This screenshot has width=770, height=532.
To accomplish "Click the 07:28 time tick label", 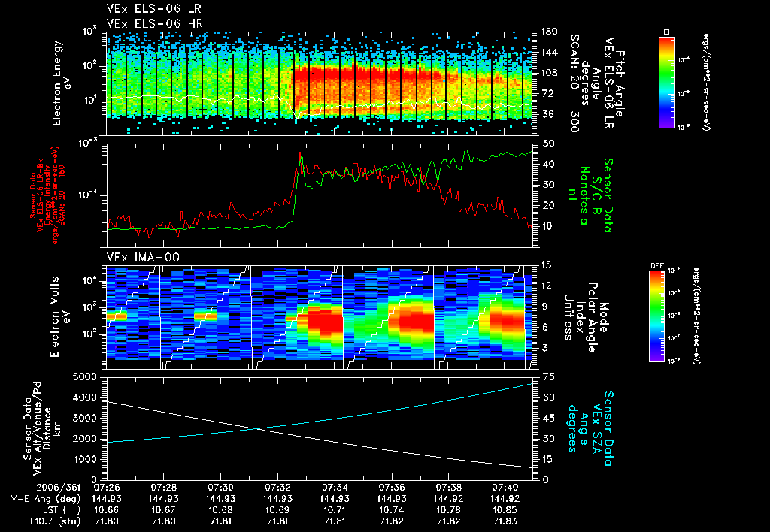I will pyautogui.click(x=163, y=487).
